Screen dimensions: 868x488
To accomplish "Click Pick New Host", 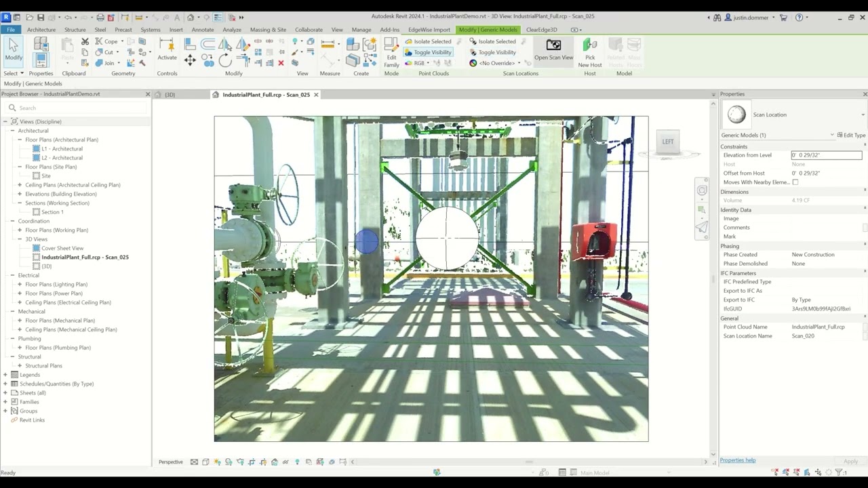I will click(x=590, y=52).
